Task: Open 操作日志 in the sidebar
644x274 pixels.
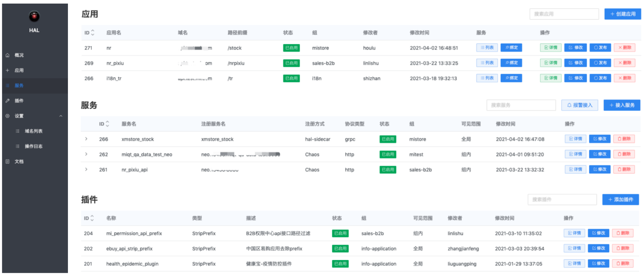Action: coord(33,146)
